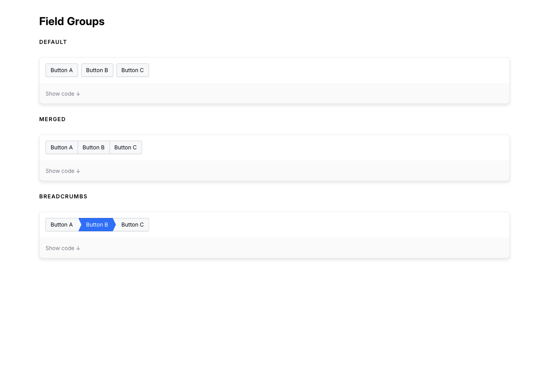Go to Button A breadcrumb step
This screenshot has width=549, height=392.
click(62, 225)
